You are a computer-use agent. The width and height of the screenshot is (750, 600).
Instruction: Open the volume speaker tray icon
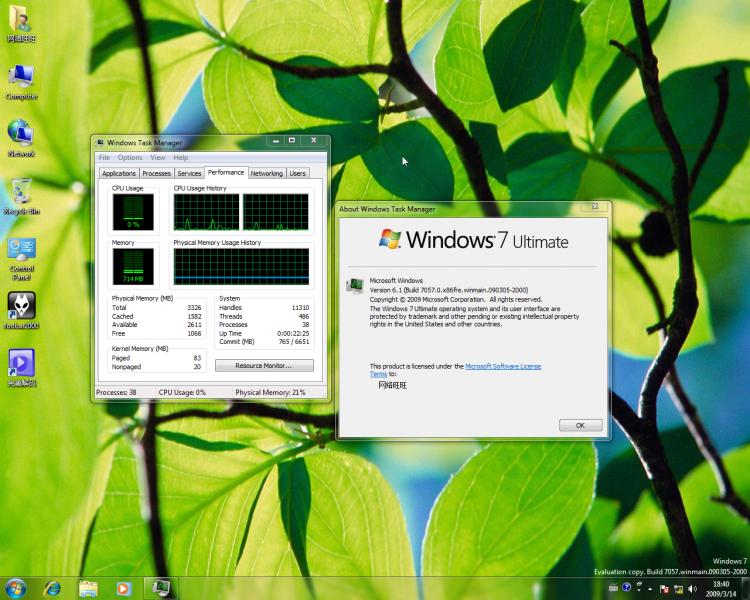click(692, 589)
